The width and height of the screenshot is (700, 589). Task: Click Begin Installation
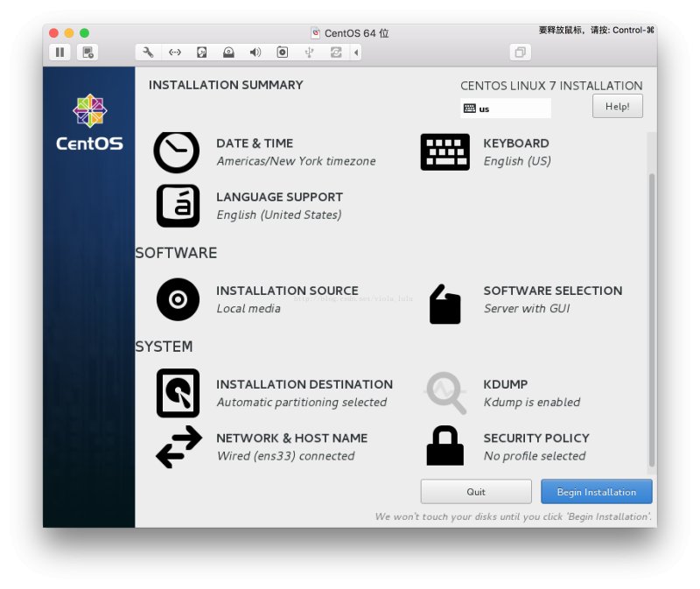tap(597, 492)
